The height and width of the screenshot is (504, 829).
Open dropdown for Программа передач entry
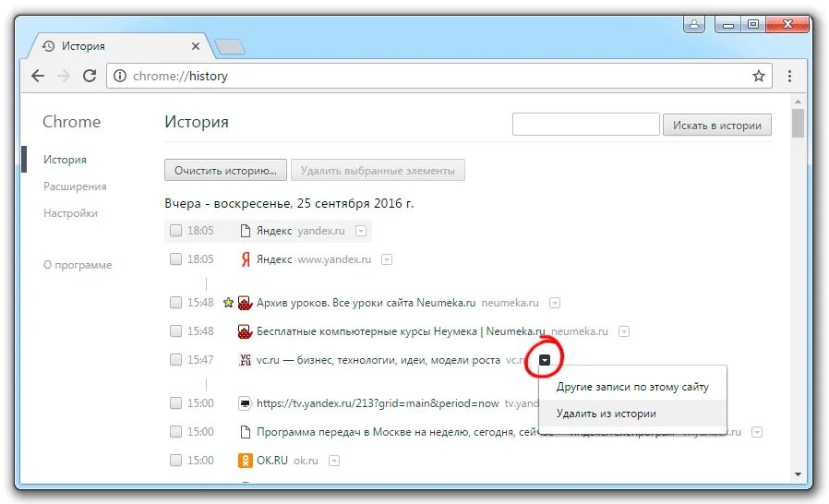click(757, 432)
